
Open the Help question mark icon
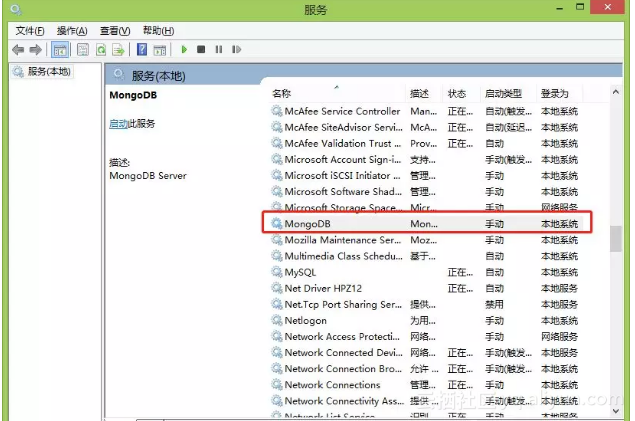142,49
